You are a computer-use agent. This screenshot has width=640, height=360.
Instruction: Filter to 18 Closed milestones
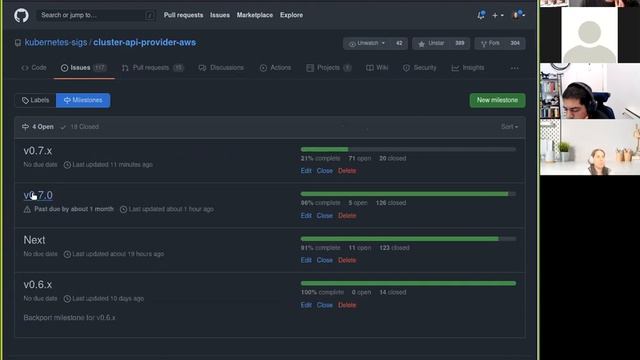(80, 127)
